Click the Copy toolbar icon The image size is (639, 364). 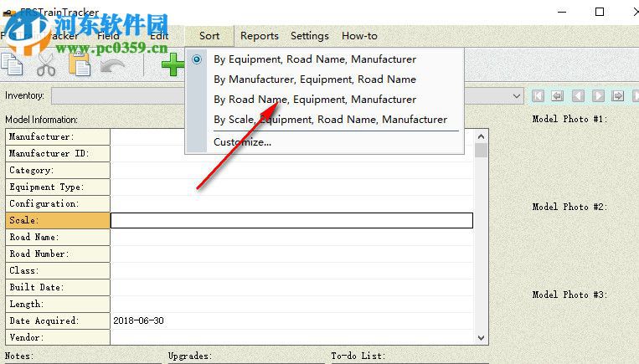(x=12, y=64)
